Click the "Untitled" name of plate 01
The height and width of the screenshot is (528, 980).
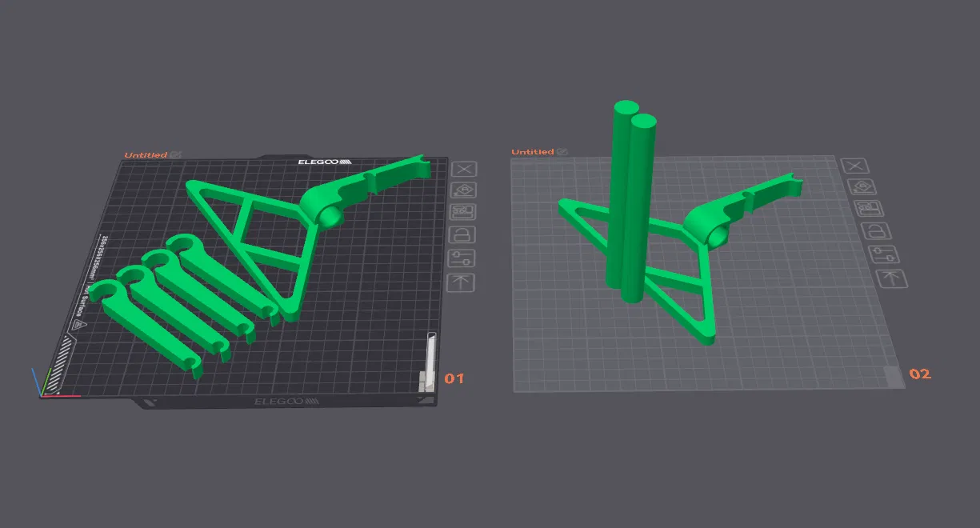click(146, 155)
